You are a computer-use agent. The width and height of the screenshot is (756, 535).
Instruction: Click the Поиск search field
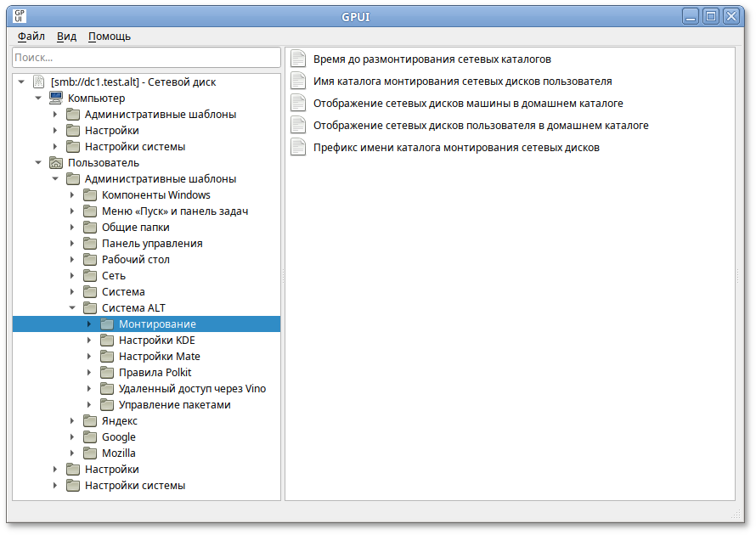pos(146,58)
